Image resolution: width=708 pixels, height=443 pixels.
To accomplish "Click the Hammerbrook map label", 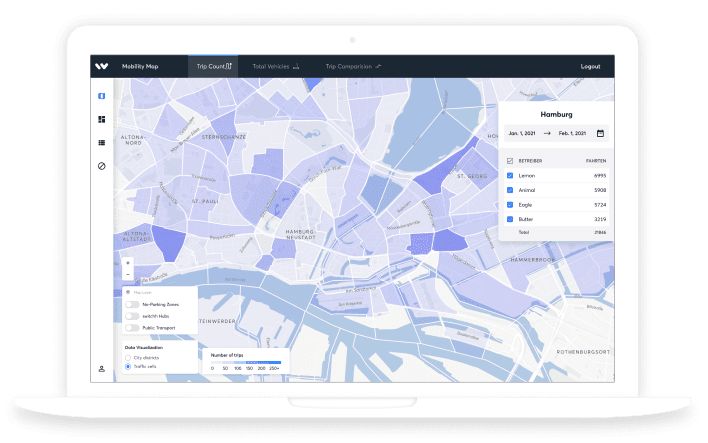I will [532, 260].
